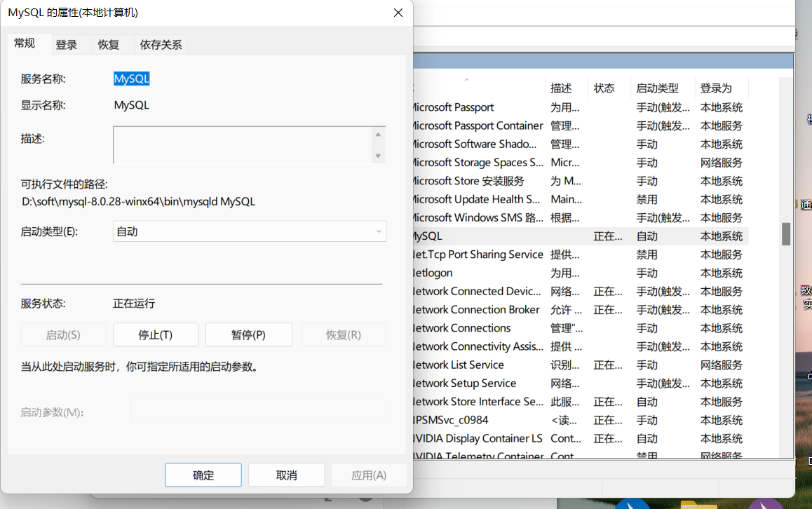
Task: Click the 启动参数 input field
Action: click(259, 412)
